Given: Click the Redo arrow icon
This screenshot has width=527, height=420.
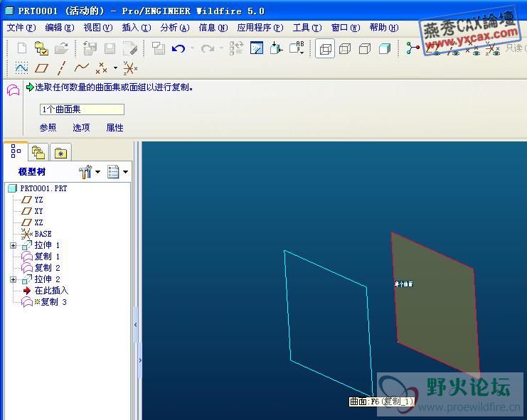Looking at the screenshot, I should [208, 49].
